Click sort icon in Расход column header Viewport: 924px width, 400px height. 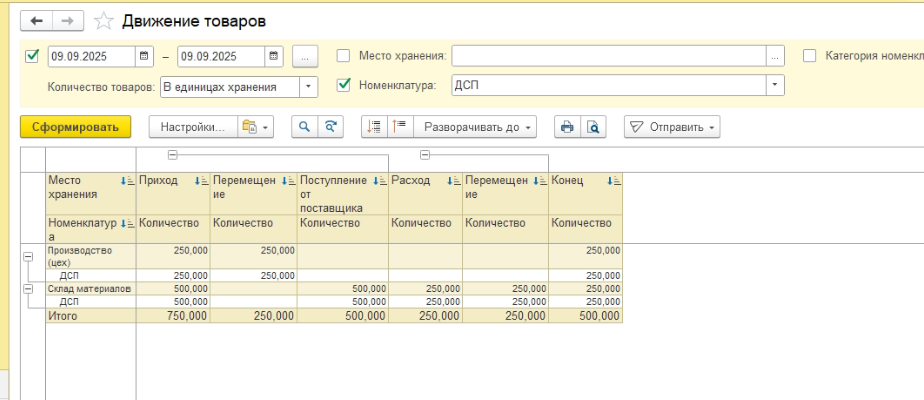(x=454, y=181)
